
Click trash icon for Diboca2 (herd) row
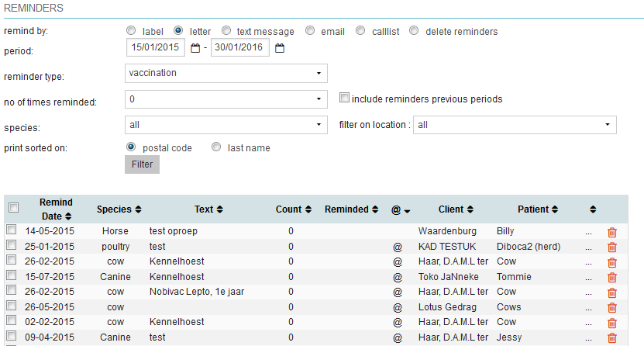click(x=612, y=247)
